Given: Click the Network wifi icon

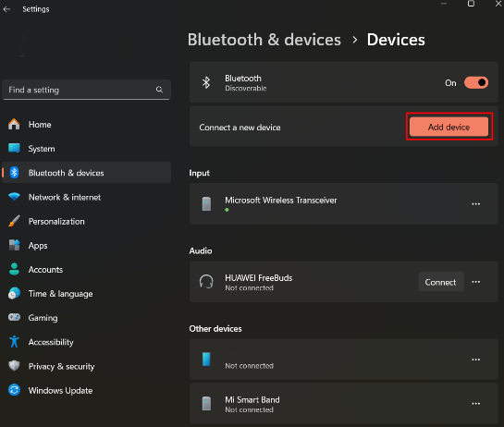Looking at the screenshot, I should 14,197.
